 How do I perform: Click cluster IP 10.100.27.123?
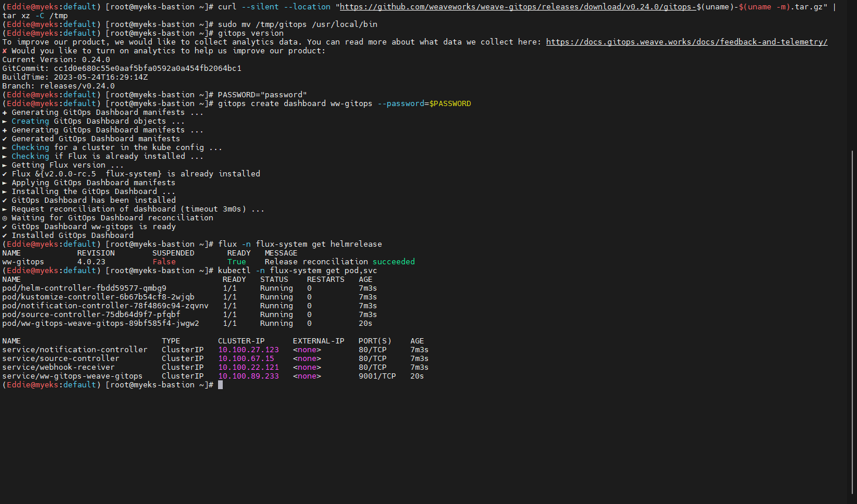pyautogui.click(x=249, y=350)
